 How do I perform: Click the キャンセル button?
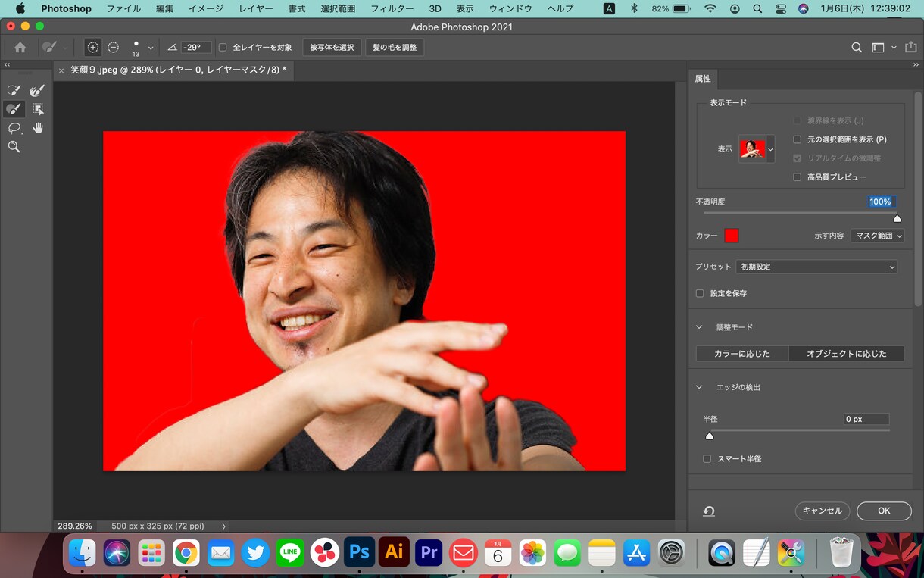823,511
